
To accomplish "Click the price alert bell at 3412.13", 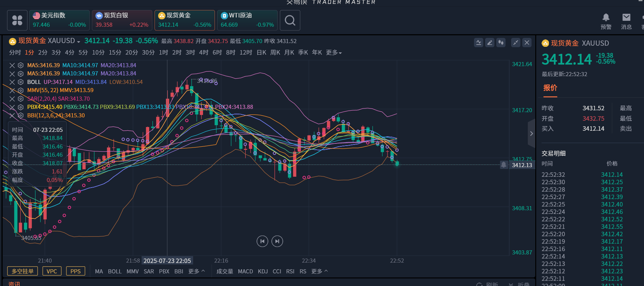I will click(504, 165).
